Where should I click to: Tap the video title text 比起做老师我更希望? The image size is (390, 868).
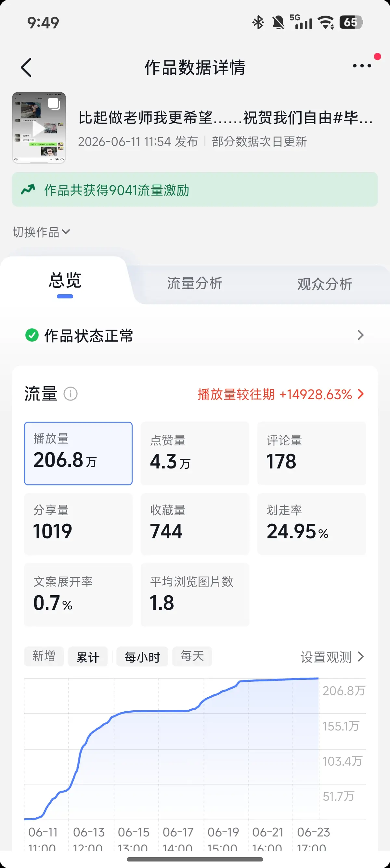[226, 118]
